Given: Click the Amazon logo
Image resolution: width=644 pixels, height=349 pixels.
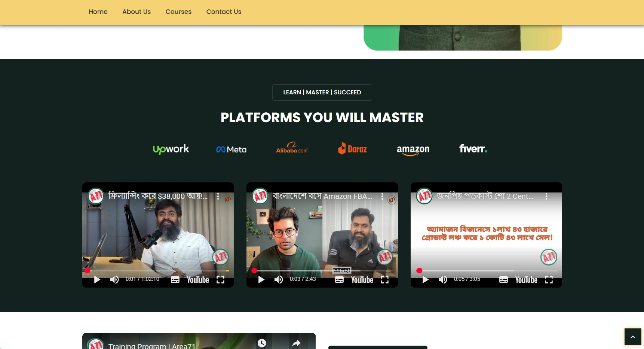Looking at the screenshot, I should coord(413,149).
